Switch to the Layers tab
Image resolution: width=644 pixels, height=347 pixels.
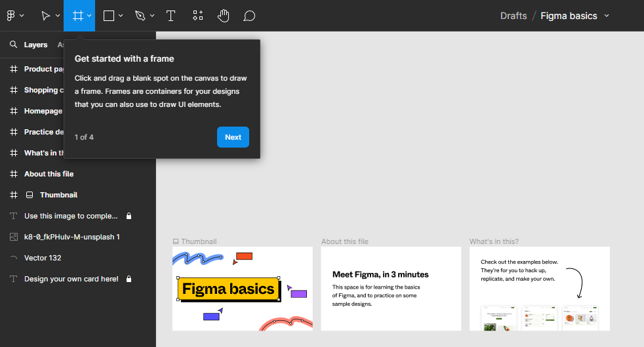click(35, 45)
